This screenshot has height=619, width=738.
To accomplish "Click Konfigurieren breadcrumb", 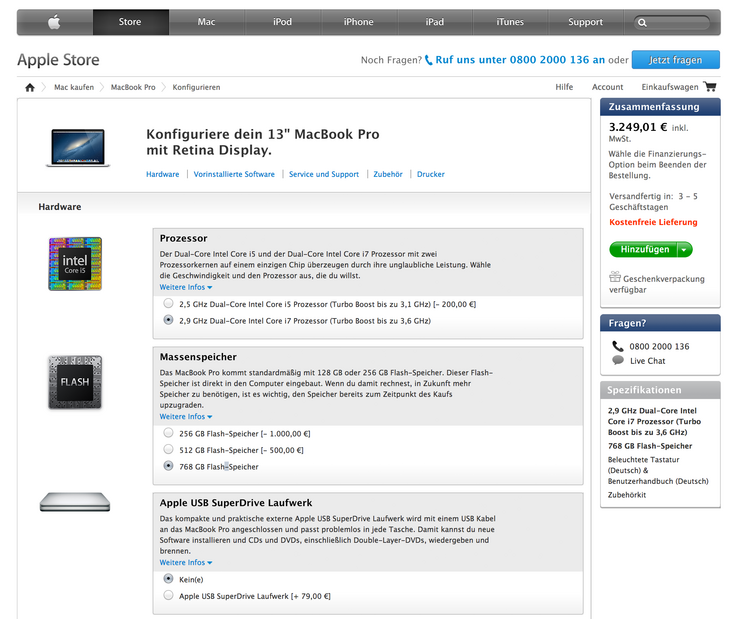I will coord(196,87).
